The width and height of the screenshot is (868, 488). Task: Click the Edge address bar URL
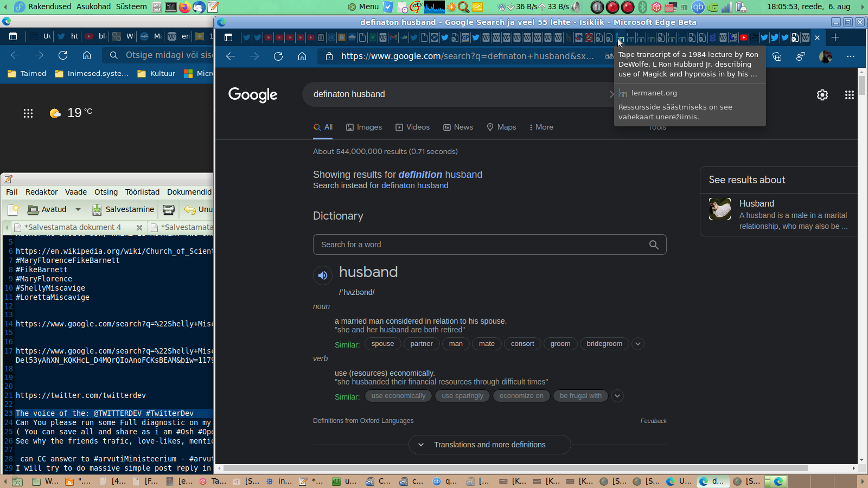click(467, 56)
